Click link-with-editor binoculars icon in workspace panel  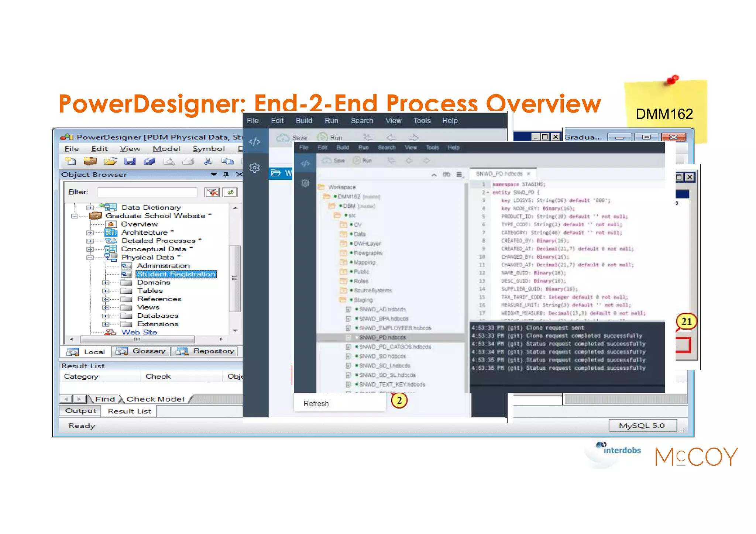[446, 175]
